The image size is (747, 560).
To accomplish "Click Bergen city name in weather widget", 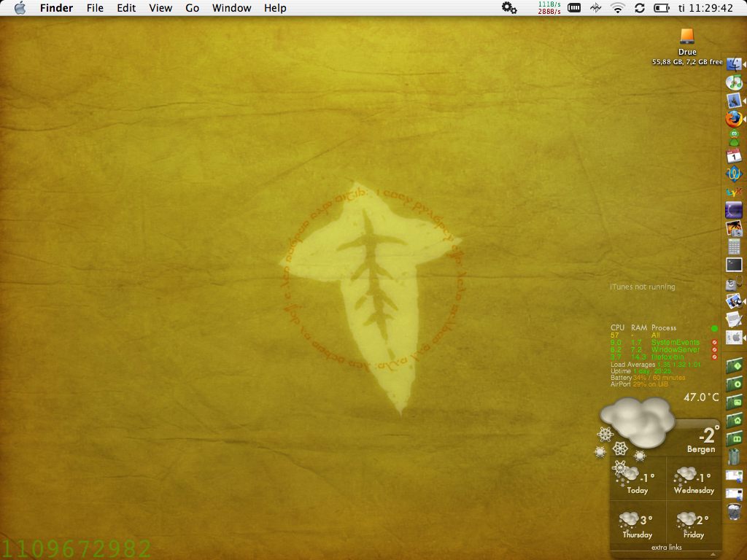I will pyautogui.click(x=701, y=449).
